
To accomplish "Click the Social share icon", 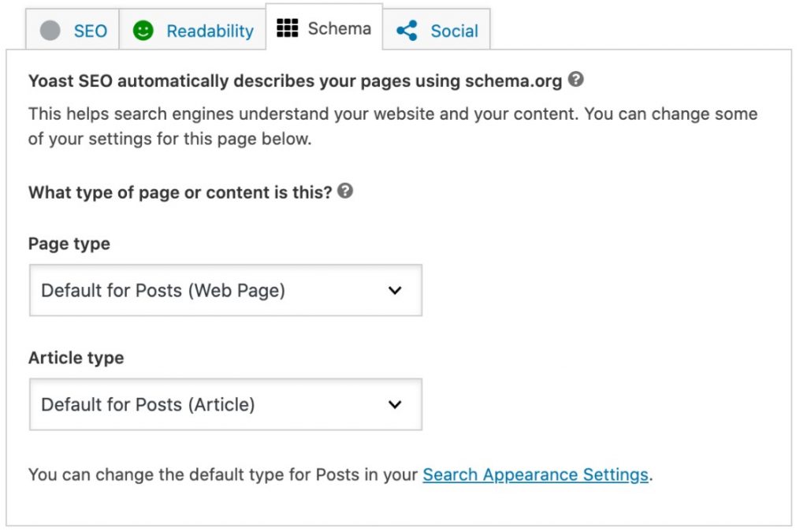I will click(407, 32).
